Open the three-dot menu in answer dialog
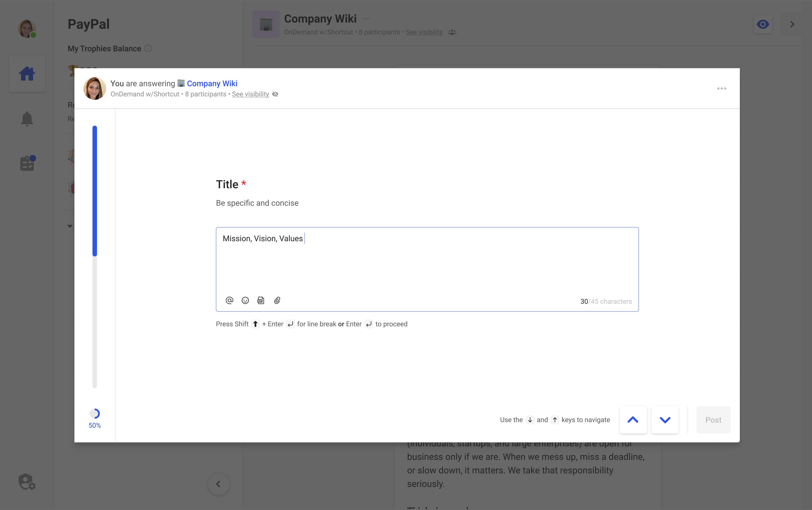812x510 pixels. (x=721, y=88)
